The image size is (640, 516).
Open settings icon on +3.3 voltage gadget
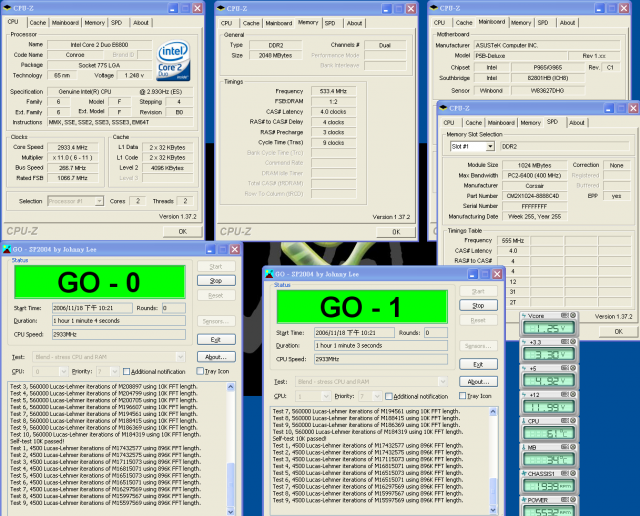pyautogui.click(x=565, y=342)
